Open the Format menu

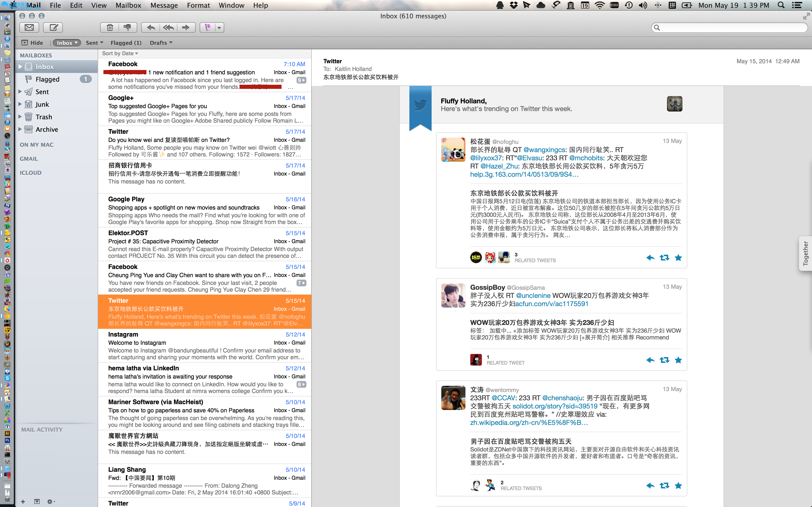pyautogui.click(x=198, y=5)
